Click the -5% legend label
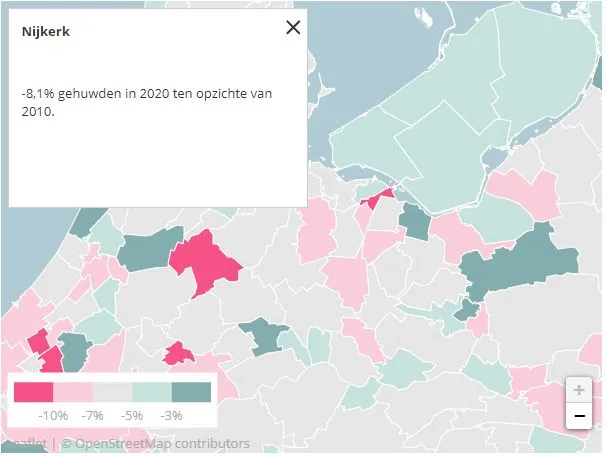The image size is (606, 456). point(133,415)
